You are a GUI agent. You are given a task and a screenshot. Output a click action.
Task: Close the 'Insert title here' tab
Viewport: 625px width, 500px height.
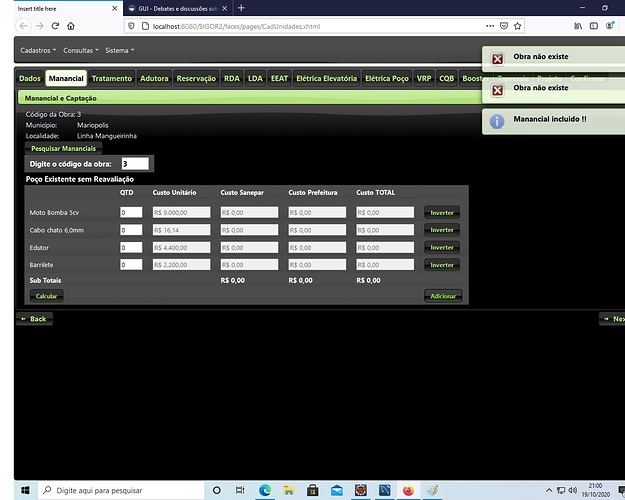114,8
